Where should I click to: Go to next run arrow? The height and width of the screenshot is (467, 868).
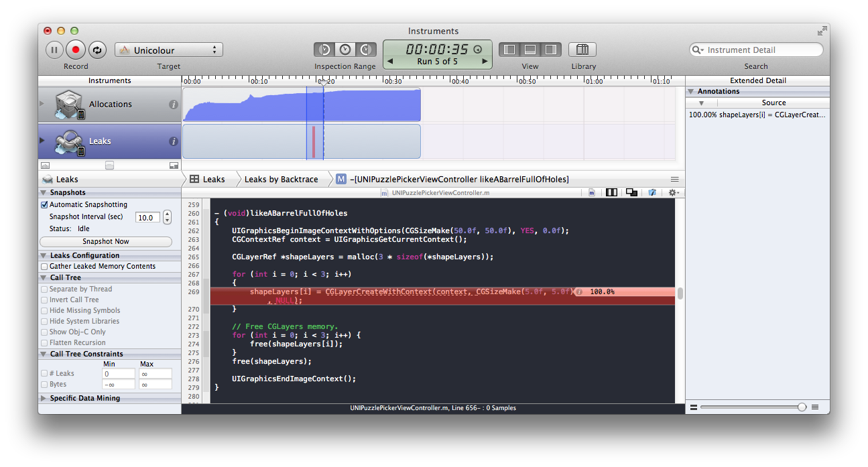click(485, 62)
